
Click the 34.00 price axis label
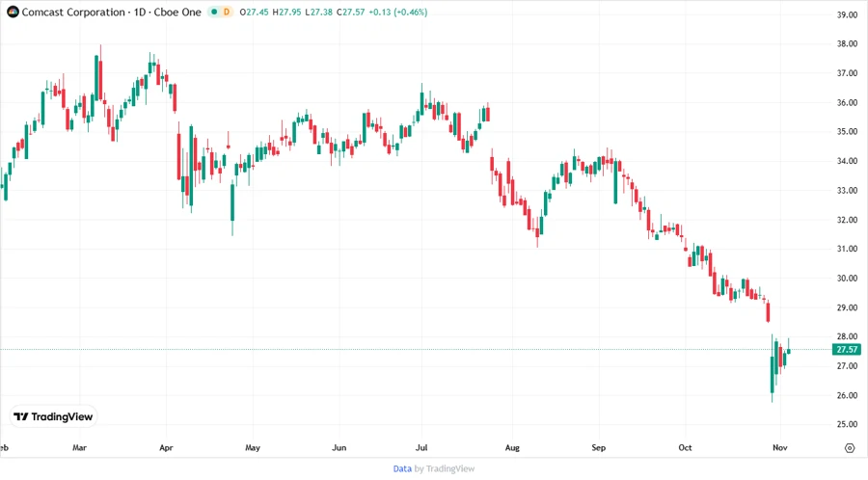847,161
